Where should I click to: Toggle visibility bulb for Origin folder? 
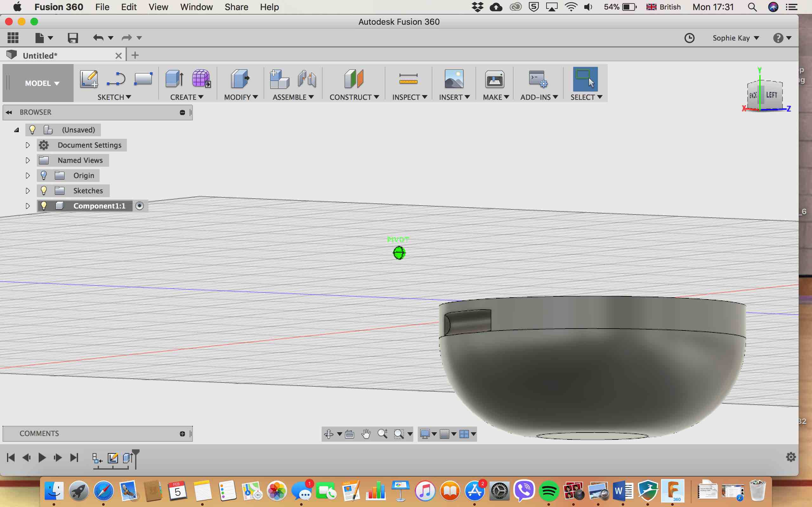[44, 175]
